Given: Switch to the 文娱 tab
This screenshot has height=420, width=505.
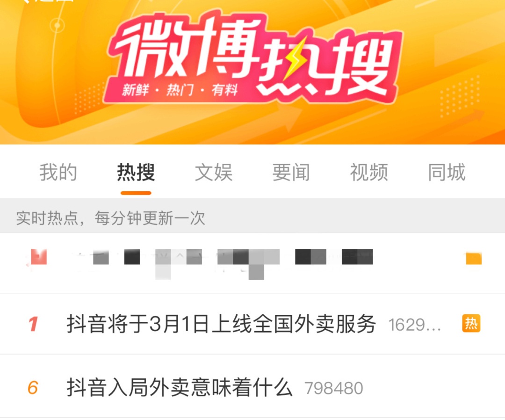Looking at the screenshot, I should click(214, 172).
